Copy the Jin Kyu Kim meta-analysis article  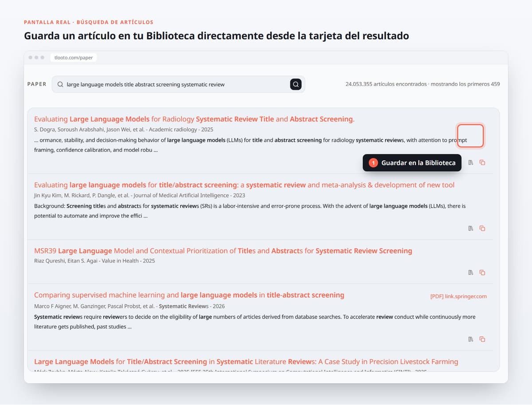pos(482,228)
